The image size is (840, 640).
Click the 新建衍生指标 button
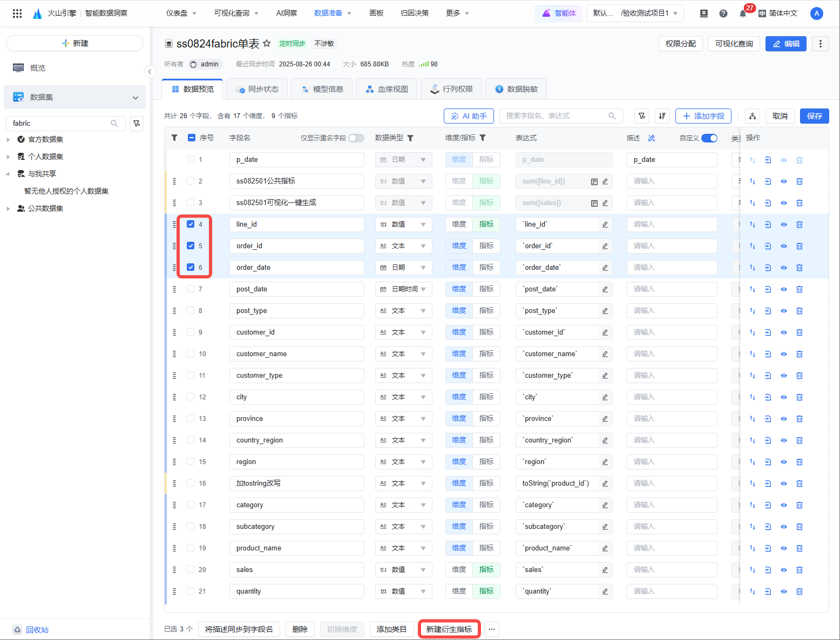pyautogui.click(x=449, y=629)
